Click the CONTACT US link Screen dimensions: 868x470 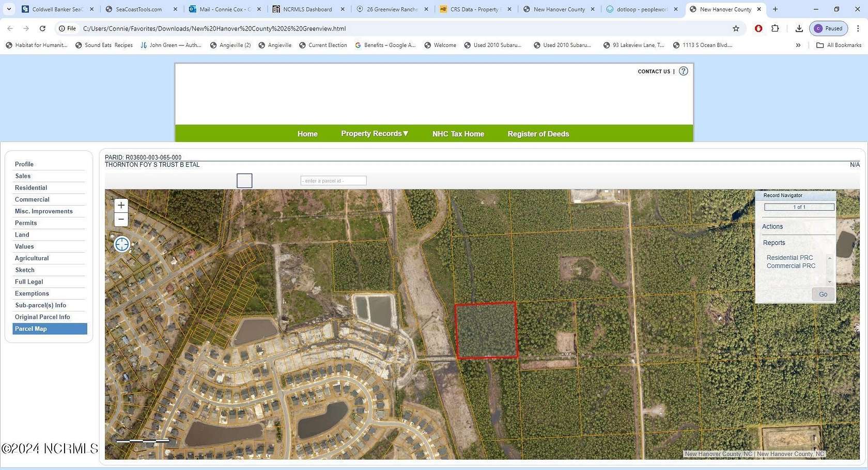[654, 72]
